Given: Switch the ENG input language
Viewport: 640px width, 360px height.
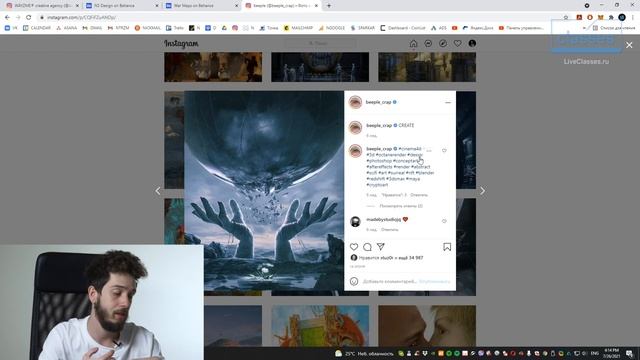Looking at the screenshot, I should 595,353.
